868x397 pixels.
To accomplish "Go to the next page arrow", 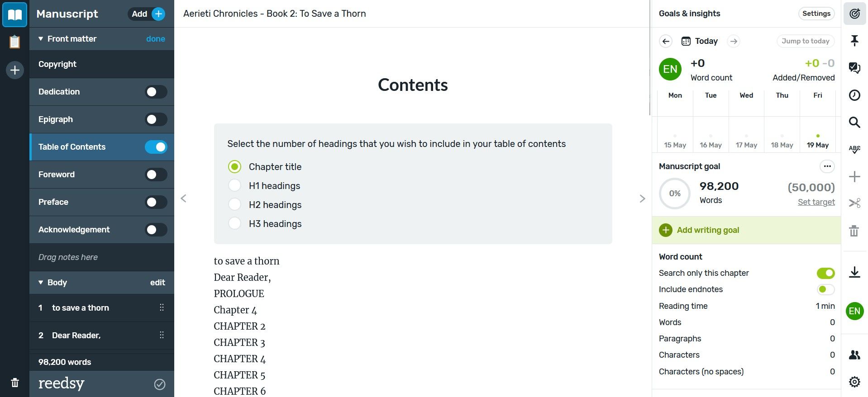I will (x=642, y=198).
